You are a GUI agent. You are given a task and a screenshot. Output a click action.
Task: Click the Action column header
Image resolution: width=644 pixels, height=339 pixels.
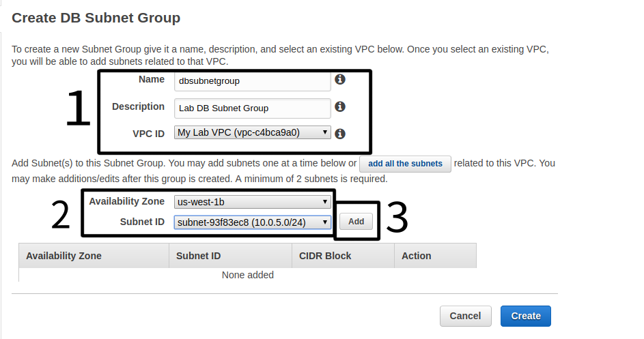(x=417, y=256)
